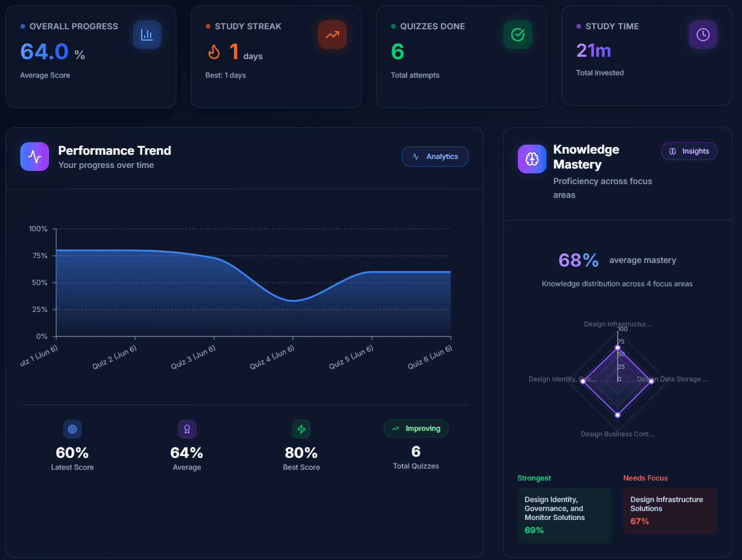742x560 pixels.
Task: Click the lightning bolt icon above Best Score
Action: coord(301,429)
